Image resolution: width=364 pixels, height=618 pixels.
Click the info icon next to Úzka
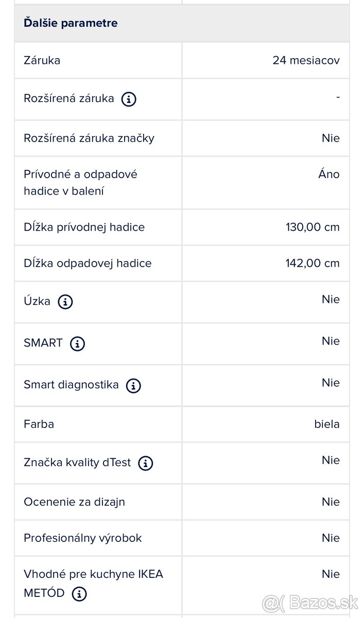click(x=65, y=302)
